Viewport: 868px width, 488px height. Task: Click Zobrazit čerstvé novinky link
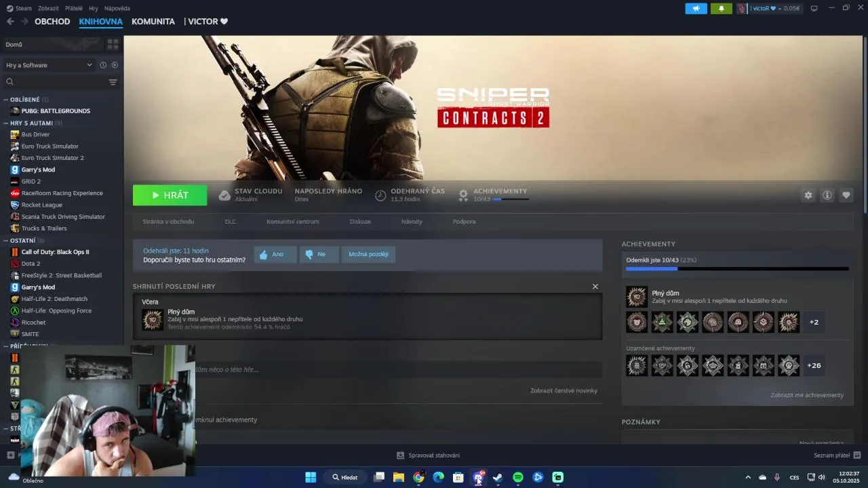(x=564, y=390)
